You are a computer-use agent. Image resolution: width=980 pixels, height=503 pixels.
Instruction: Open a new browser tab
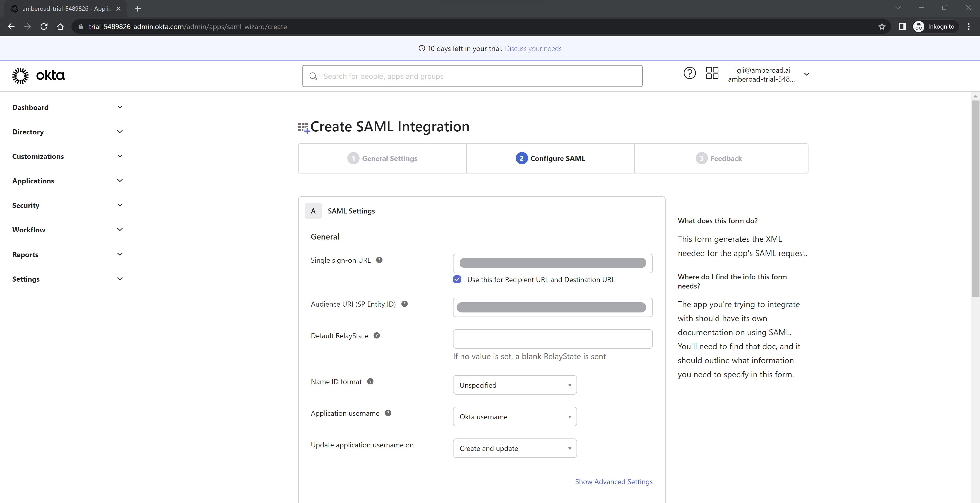138,8
